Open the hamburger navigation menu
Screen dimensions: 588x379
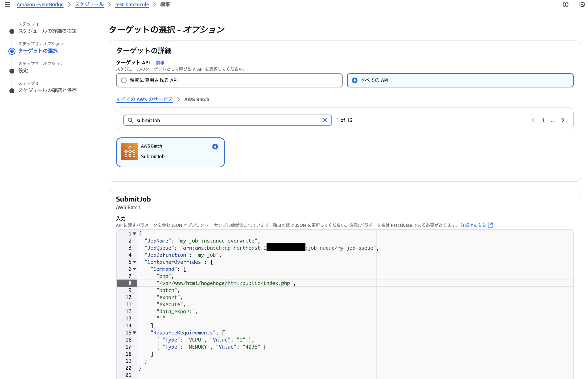[7, 4]
